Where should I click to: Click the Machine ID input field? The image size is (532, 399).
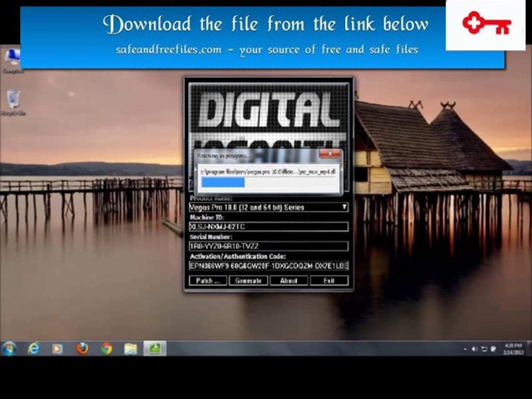[268, 227]
